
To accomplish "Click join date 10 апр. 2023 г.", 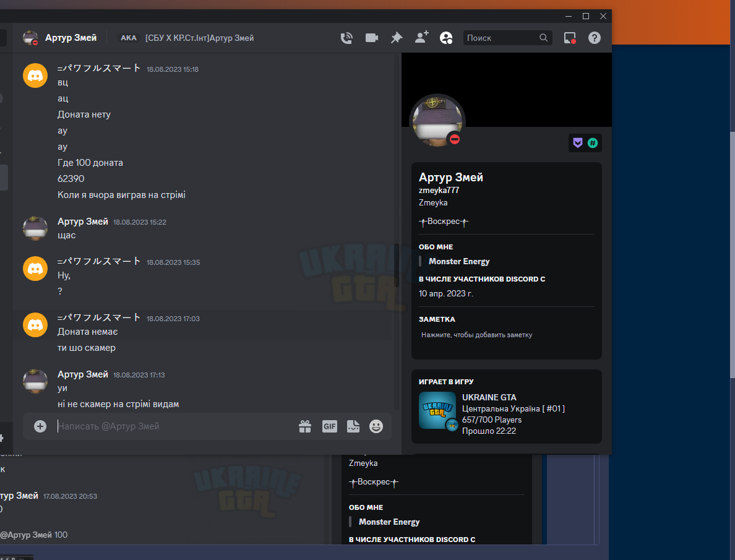I will tap(446, 293).
